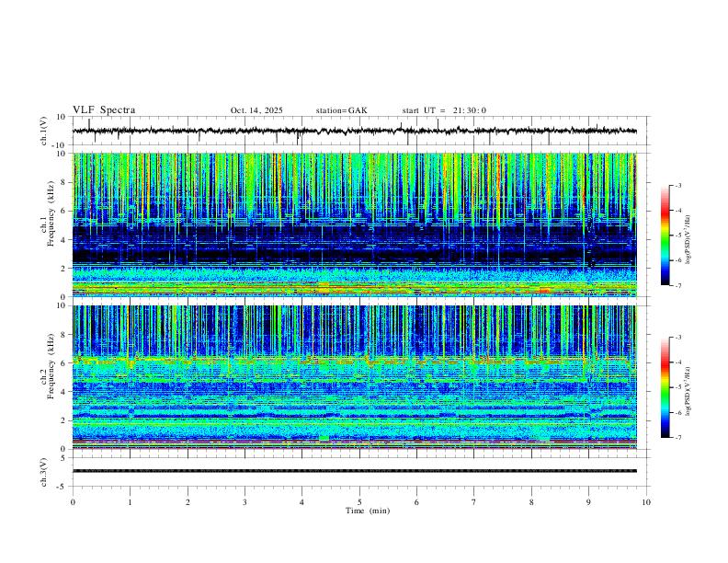Click the "6" minute tick on time axis
The width and height of the screenshot is (728, 563).
[416, 502]
